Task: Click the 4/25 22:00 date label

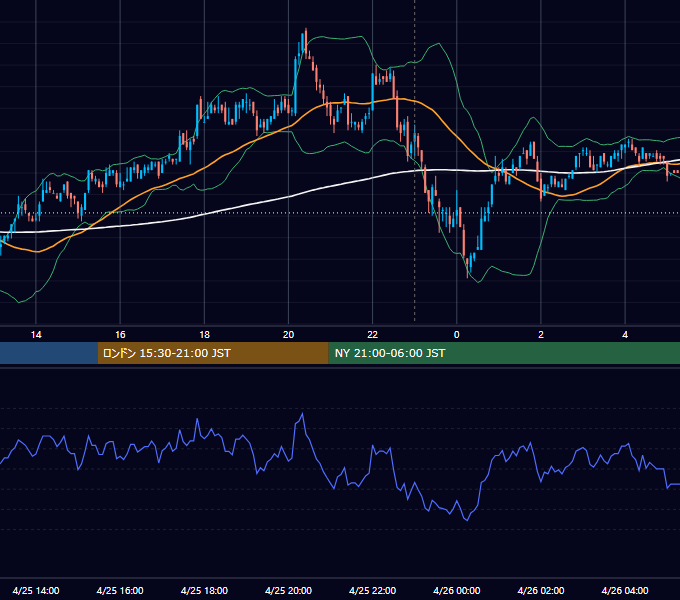Action: coord(373,590)
